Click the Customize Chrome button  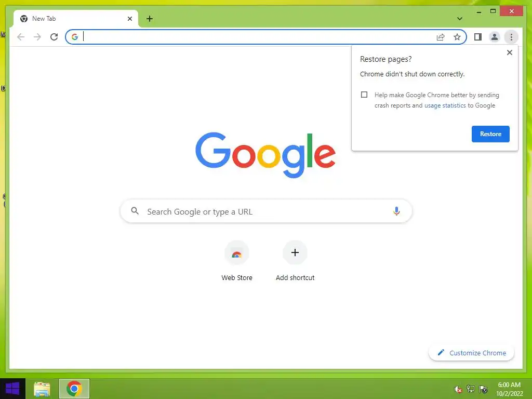tap(471, 353)
